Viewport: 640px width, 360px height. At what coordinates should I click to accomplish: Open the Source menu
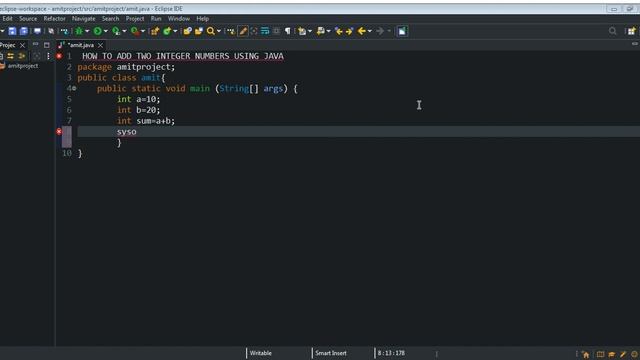click(28, 19)
